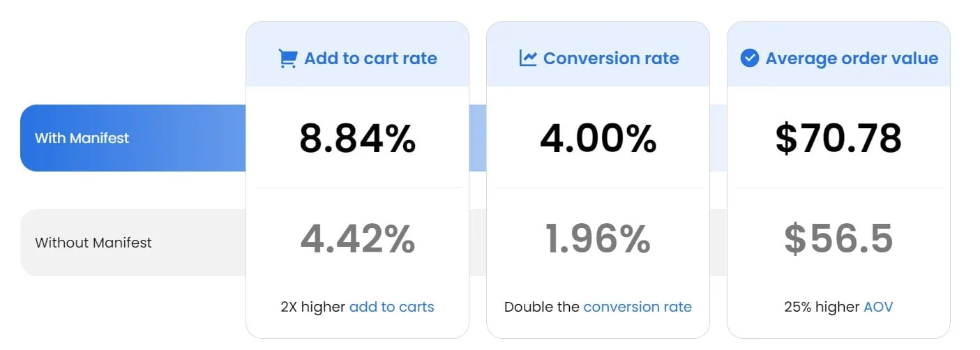This screenshot has height=350, width=980.
Task: Click the 2X higher caption text
Action: click(313, 307)
